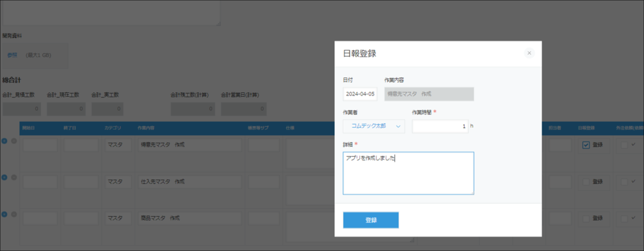Click the カテゴリ field in 仕入先マスタ row
The height and width of the screenshot is (251, 644).
tap(118, 181)
